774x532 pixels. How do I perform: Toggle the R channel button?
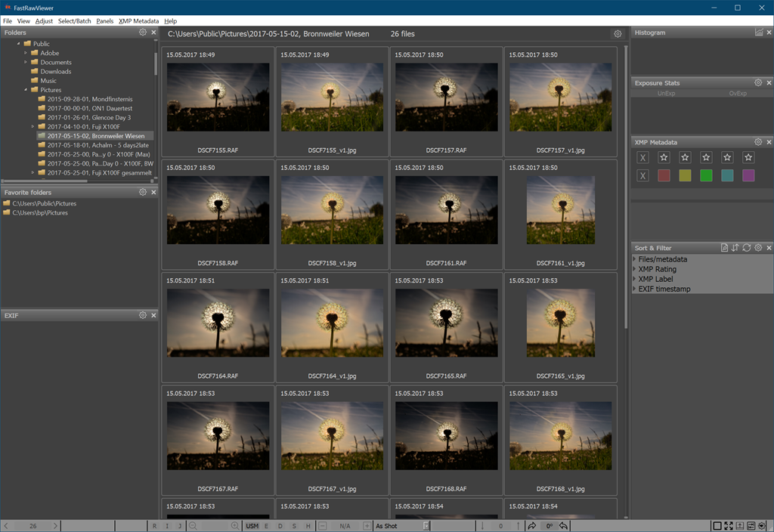point(154,526)
